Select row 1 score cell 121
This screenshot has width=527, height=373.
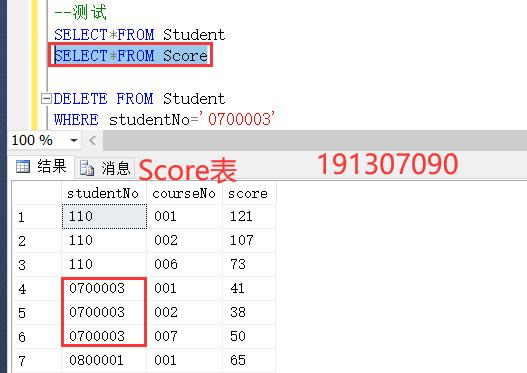249,216
